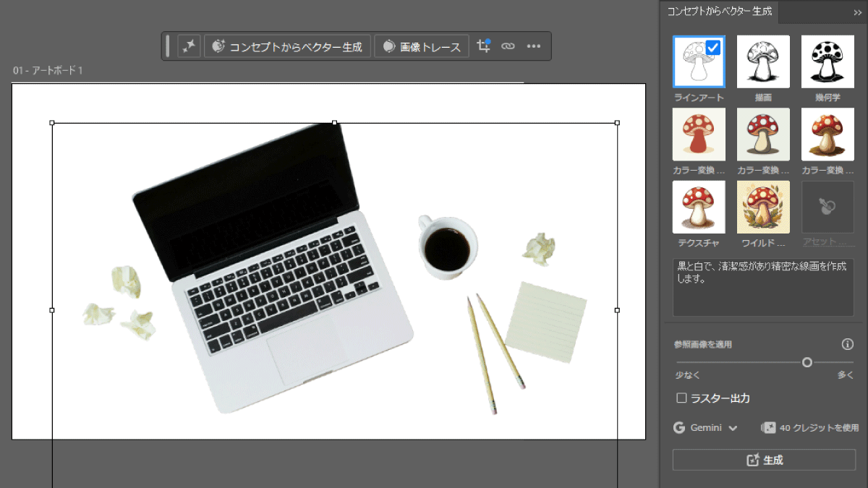The width and height of the screenshot is (868, 488).
Task: Click into the prompt description text field
Action: 763,287
